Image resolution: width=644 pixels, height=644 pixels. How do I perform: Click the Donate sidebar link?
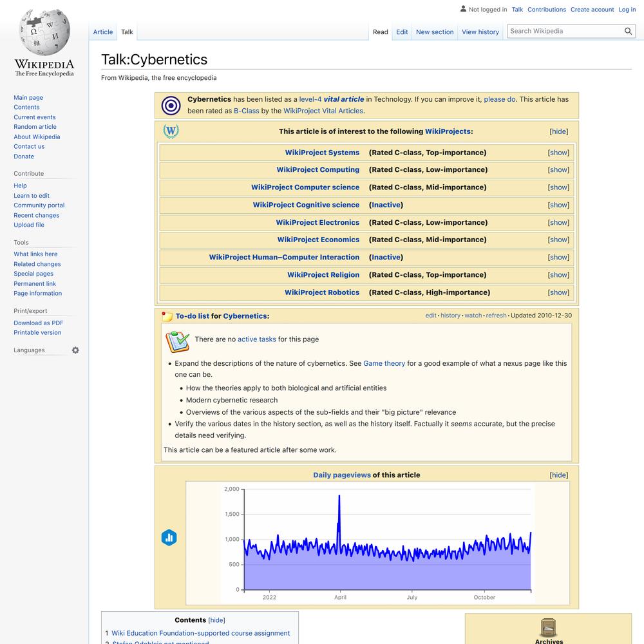[x=24, y=156]
